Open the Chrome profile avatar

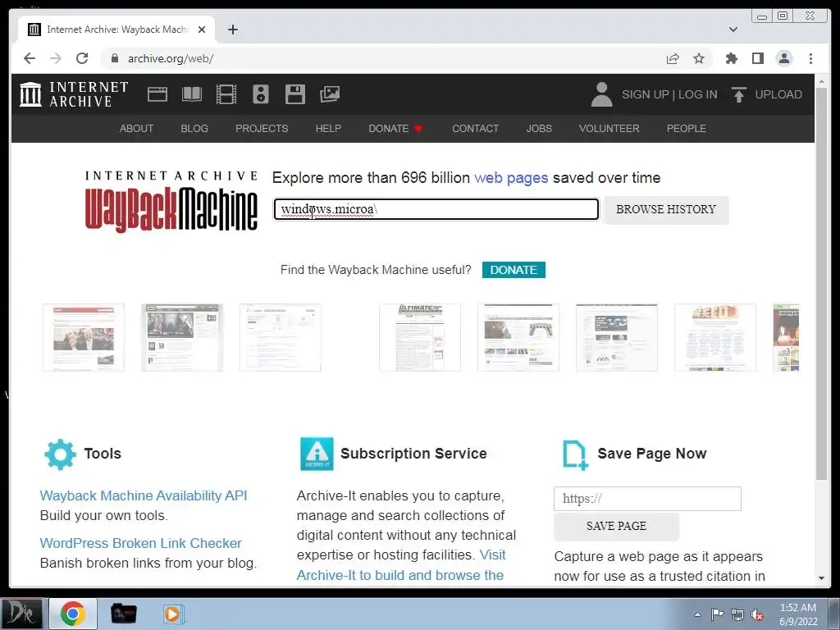[784, 58]
